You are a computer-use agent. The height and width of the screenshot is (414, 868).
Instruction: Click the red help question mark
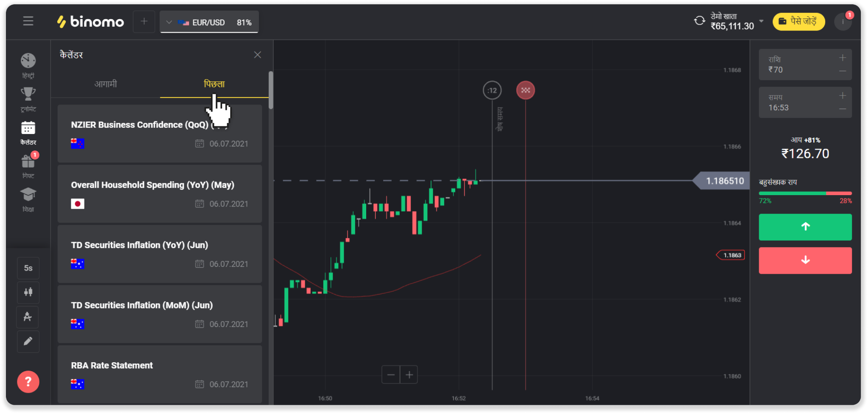coord(28,382)
